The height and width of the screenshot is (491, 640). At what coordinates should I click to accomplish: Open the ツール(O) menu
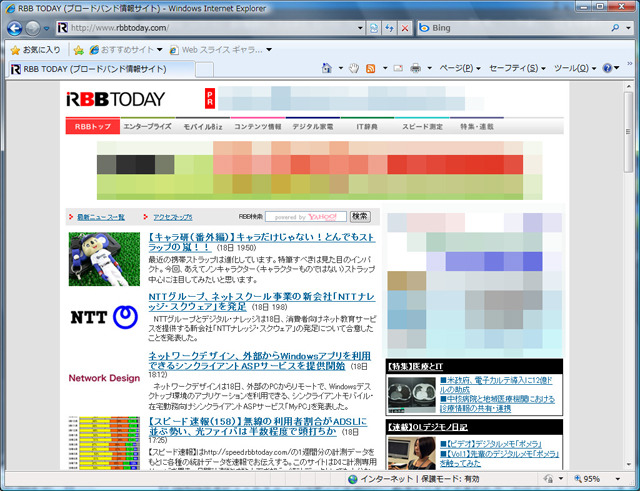click(x=575, y=68)
